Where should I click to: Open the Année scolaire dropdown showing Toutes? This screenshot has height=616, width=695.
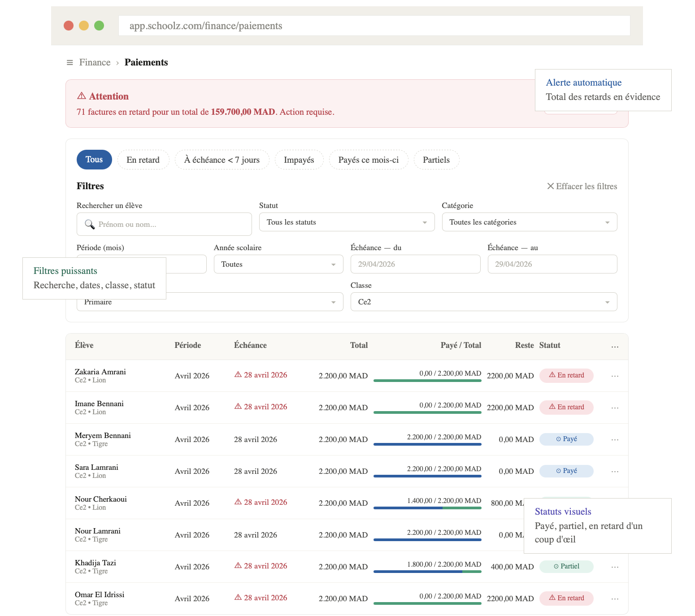tap(278, 264)
